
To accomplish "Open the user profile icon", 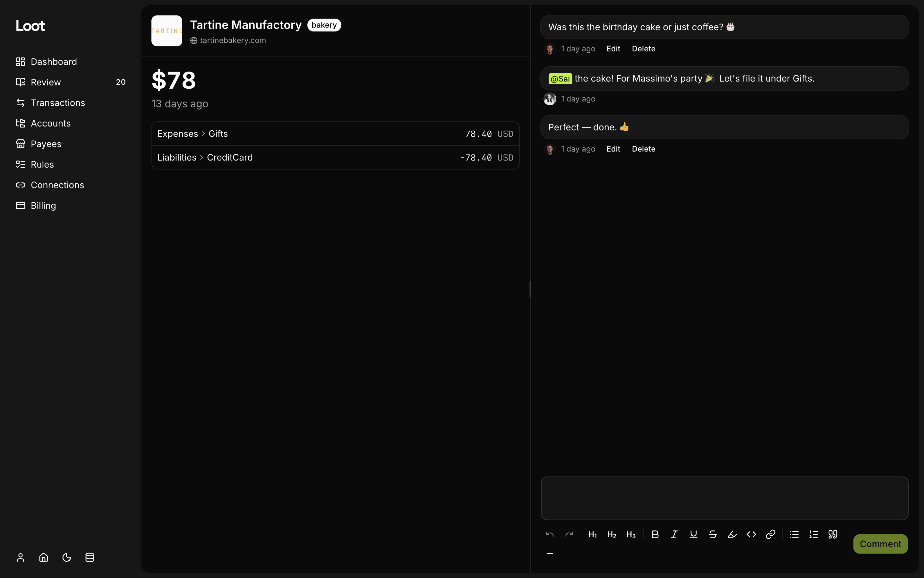I will coord(21,557).
